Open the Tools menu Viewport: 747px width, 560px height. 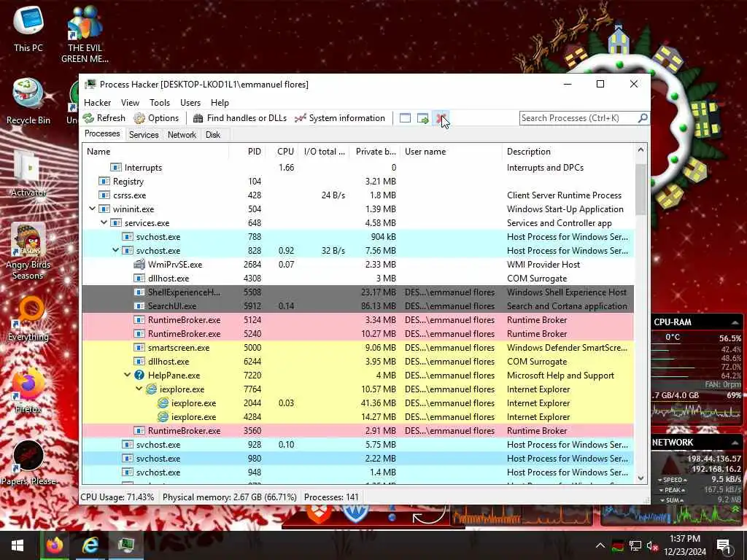click(160, 103)
